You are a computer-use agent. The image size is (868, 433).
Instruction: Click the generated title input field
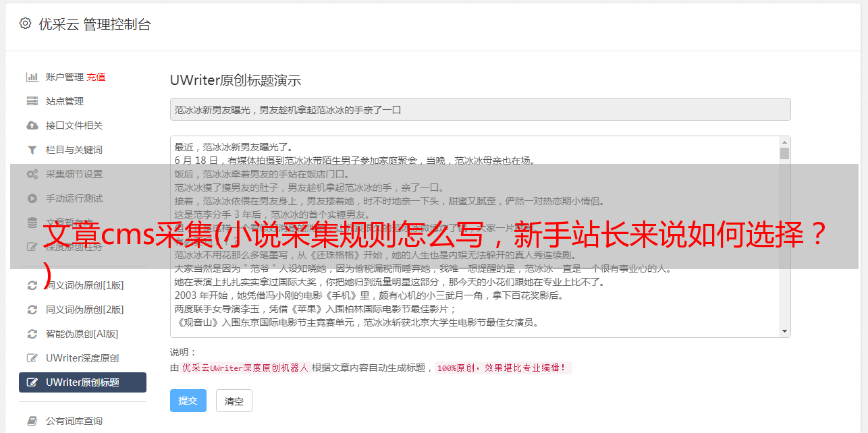480,109
